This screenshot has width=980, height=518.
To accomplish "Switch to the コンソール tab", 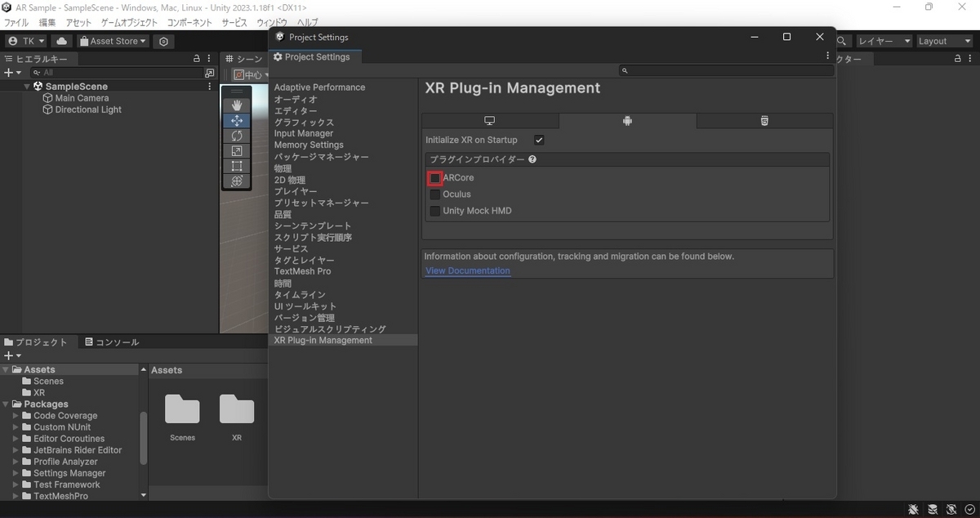I will click(x=111, y=342).
